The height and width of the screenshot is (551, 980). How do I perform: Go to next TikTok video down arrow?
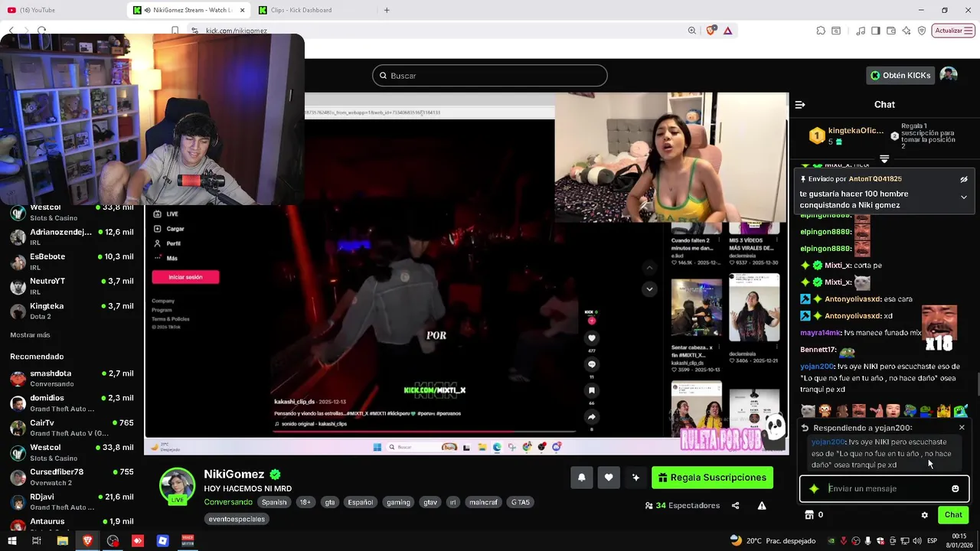(x=649, y=289)
